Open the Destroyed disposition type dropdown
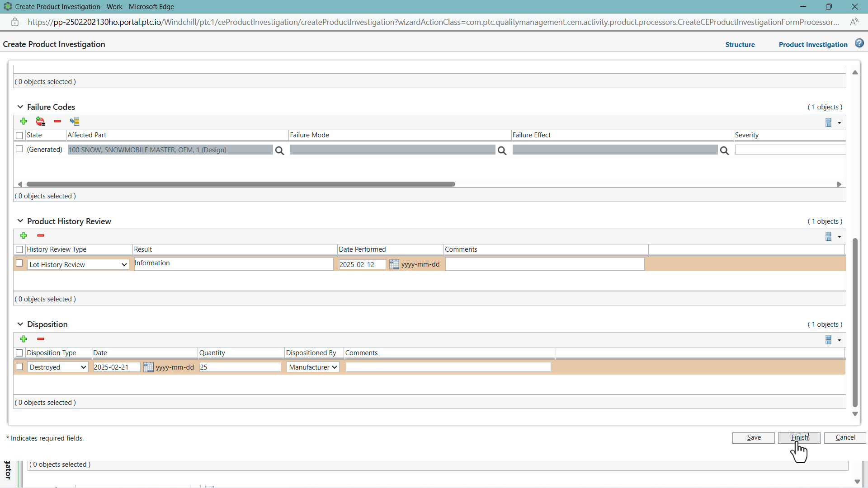The width and height of the screenshot is (868, 488). [x=58, y=367]
